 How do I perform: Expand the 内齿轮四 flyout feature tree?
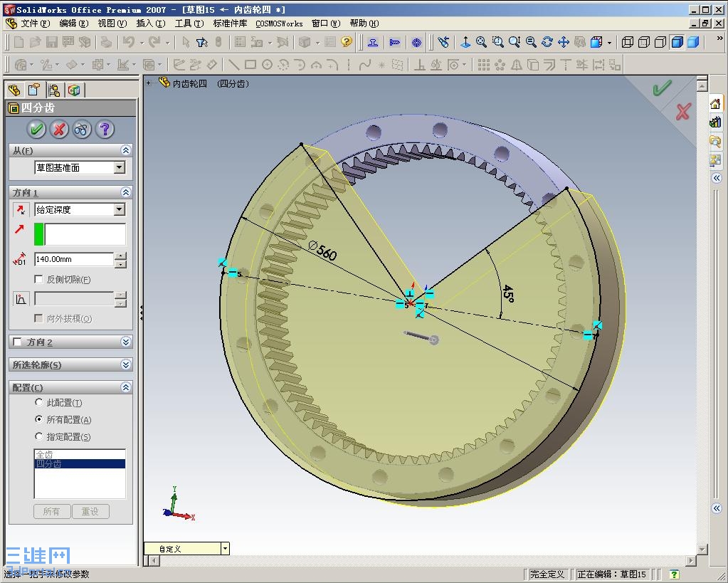(149, 83)
